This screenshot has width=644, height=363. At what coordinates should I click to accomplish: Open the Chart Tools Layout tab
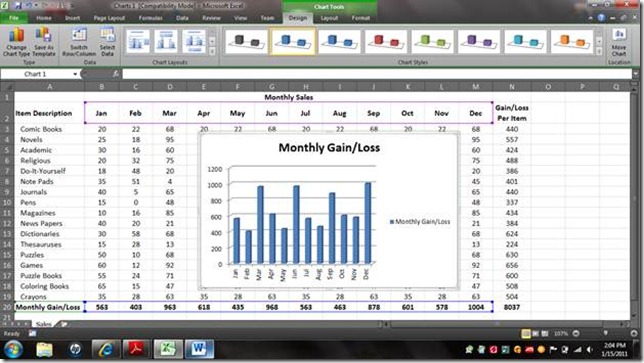pos(329,18)
